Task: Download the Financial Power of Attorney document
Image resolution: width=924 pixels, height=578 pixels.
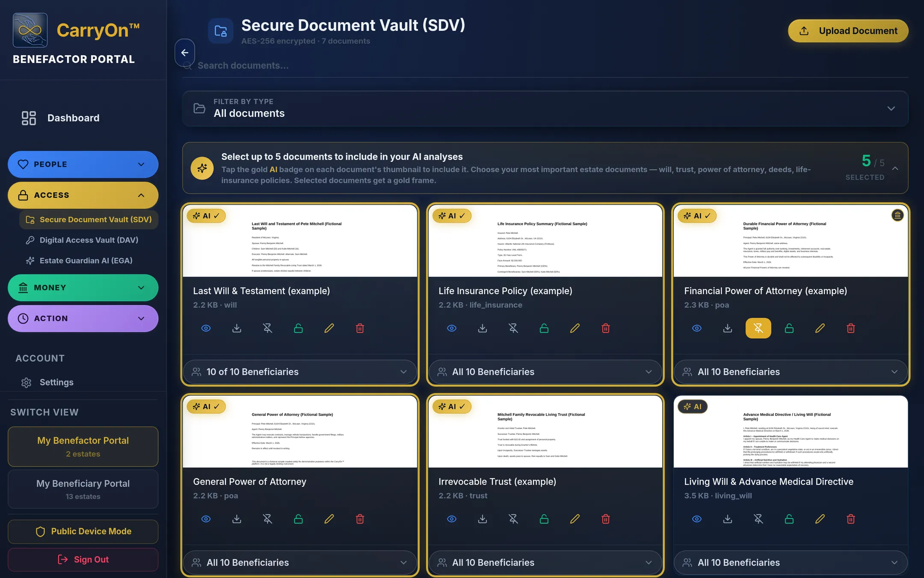Action: [x=727, y=328]
